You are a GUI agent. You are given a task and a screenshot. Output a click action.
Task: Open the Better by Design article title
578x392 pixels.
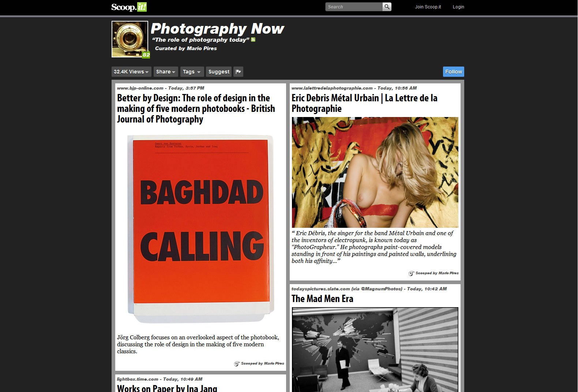[196, 109]
